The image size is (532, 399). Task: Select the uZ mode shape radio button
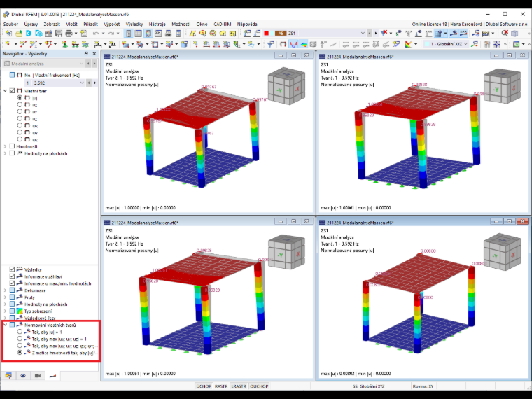click(x=20, y=118)
